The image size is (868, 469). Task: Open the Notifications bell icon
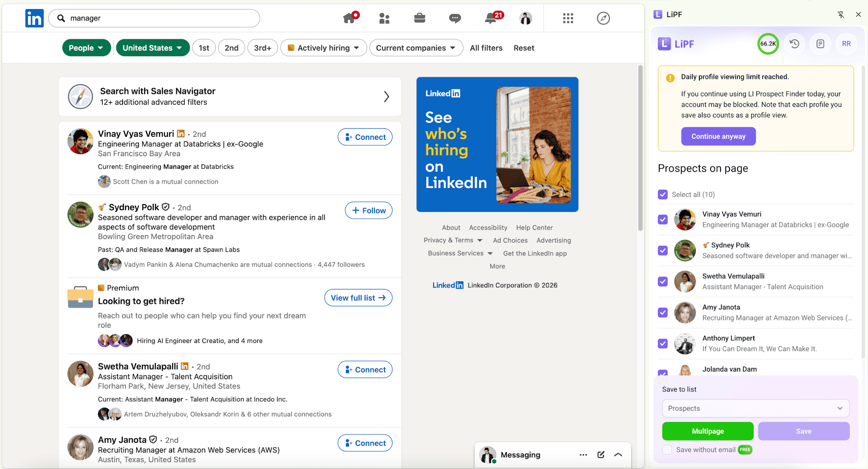click(491, 18)
